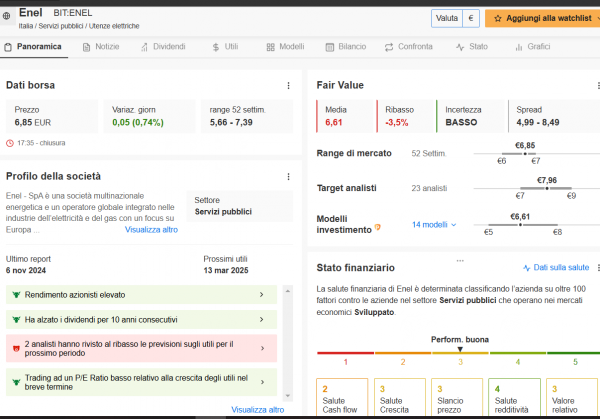Select the Salute redditività card
Screen dimensions: 600x419
(x=514, y=397)
